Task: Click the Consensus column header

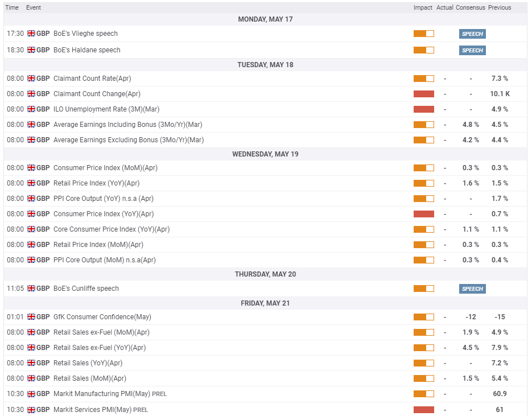Action: tap(470, 7)
